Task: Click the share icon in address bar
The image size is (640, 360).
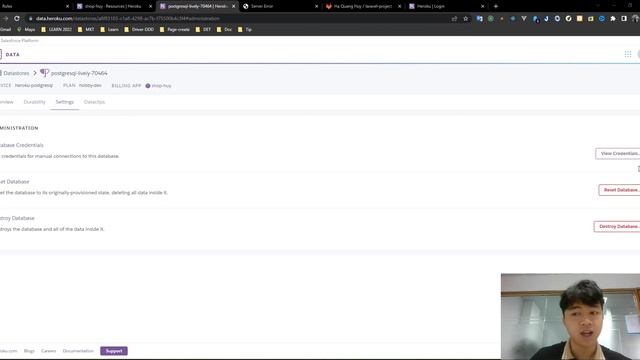Action: point(454,18)
